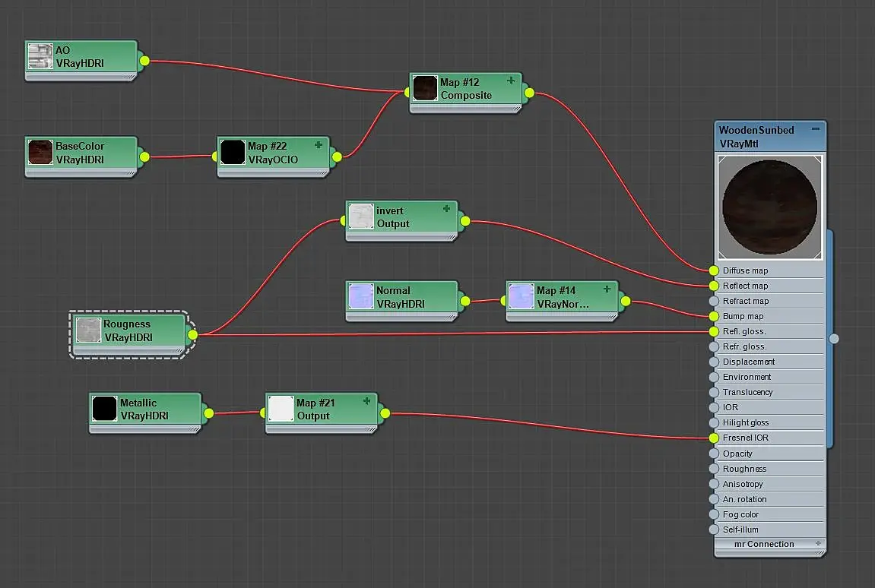Click the Map #12 Composite output socket
875x588 pixels.
point(529,93)
